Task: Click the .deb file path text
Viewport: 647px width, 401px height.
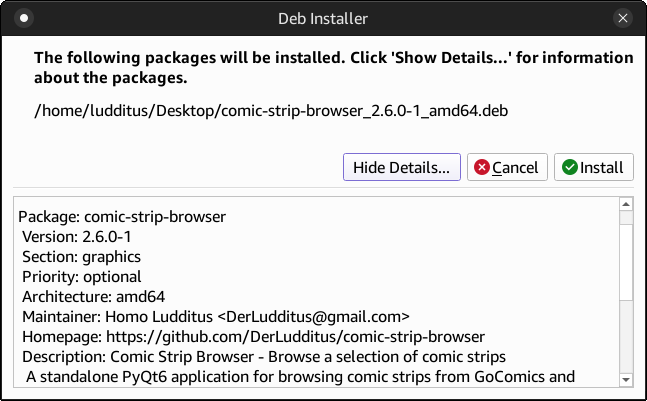Action: pos(271,111)
